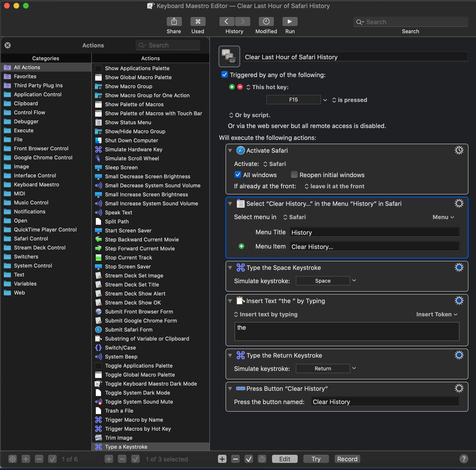This screenshot has width=476, height=470.
Task: Collapse Type the Space Keystroke action
Action: [230, 268]
